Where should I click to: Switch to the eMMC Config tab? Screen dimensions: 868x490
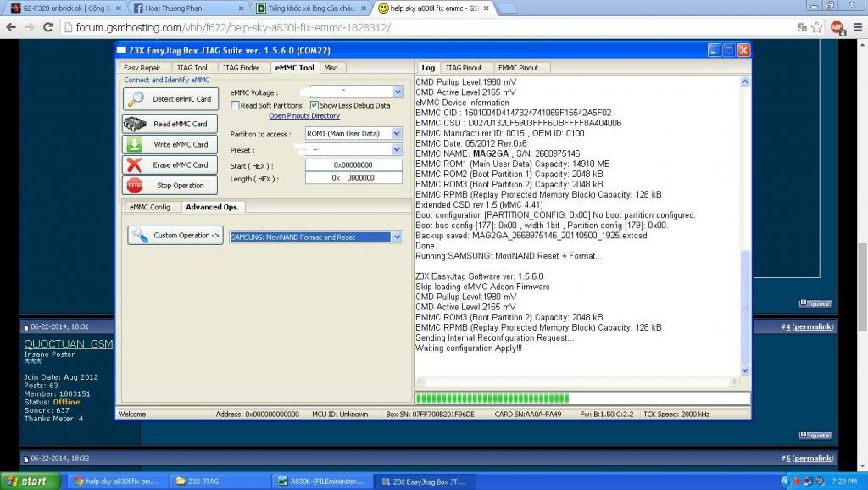tap(150, 207)
